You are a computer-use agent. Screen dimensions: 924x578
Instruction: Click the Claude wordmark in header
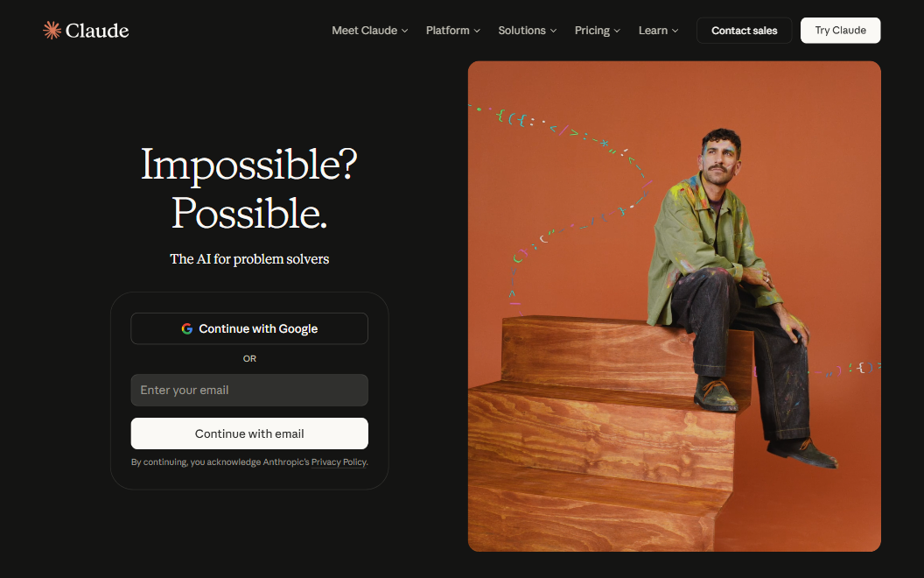[97, 30]
